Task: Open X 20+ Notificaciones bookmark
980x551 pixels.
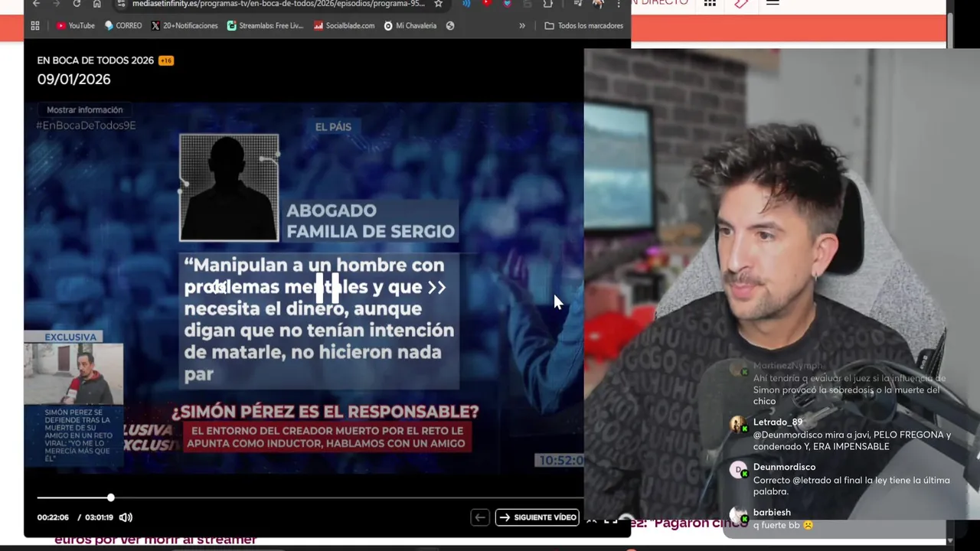Action: click(185, 26)
